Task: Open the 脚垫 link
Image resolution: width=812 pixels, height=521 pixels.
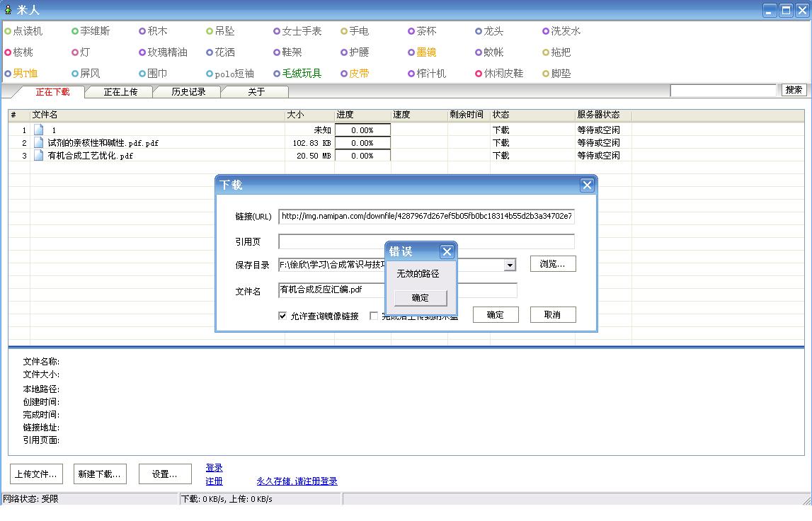Action: (561, 74)
